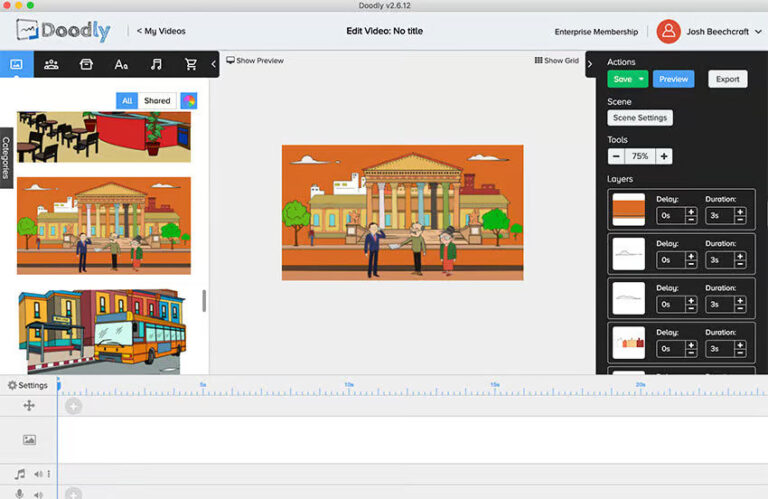Increase delay on the second layer
Image resolution: width=768 pixels, height=499 pixels.
[691, 256]
